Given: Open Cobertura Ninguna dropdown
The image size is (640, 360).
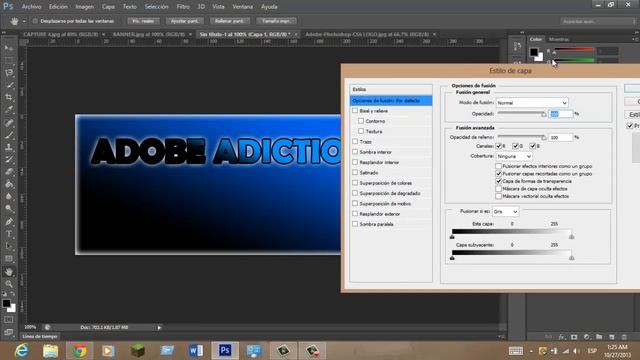Looking at the screenshot, I should pos(514,156).
